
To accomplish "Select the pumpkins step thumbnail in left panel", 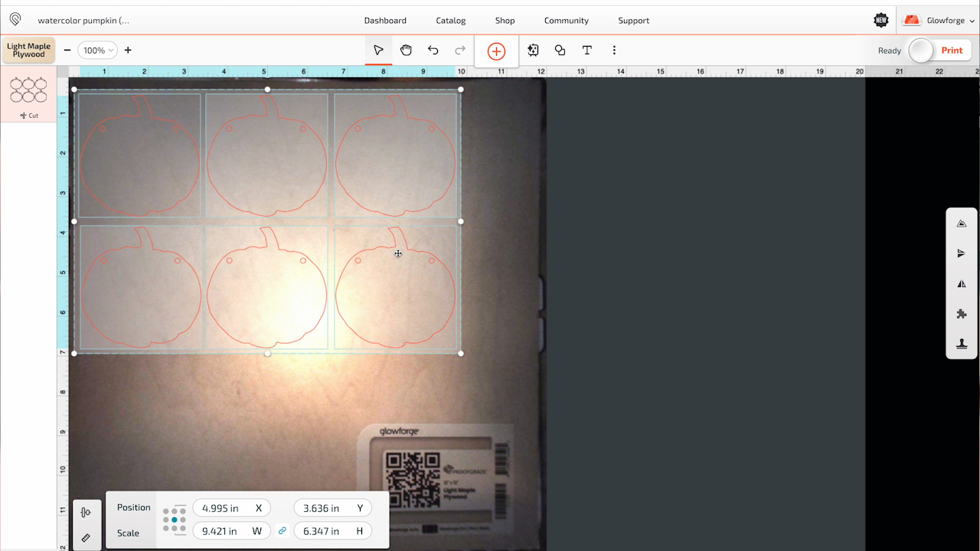I will (28, 90).
